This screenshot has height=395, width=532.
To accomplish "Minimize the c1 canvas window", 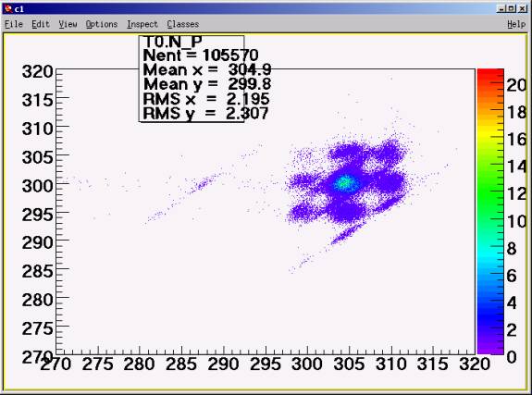I will click(501, 9).
